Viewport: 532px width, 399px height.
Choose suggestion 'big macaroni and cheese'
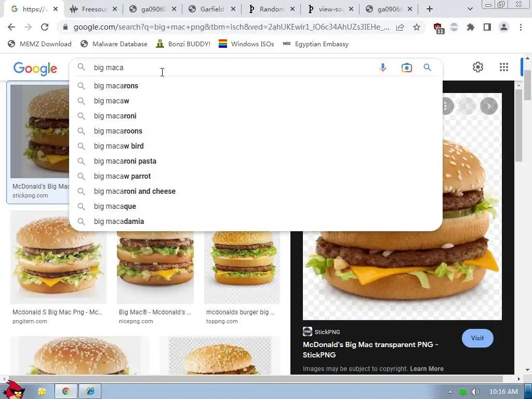[256, 191]
